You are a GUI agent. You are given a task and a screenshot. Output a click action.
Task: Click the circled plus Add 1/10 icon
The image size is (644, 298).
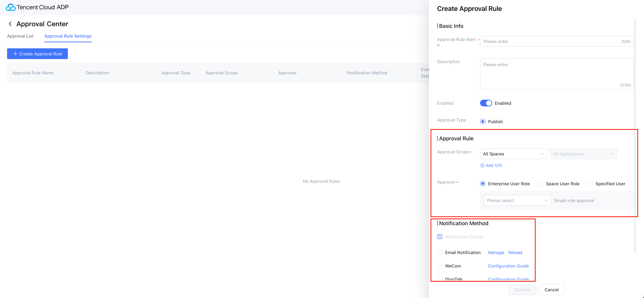[x=482, y=165]
